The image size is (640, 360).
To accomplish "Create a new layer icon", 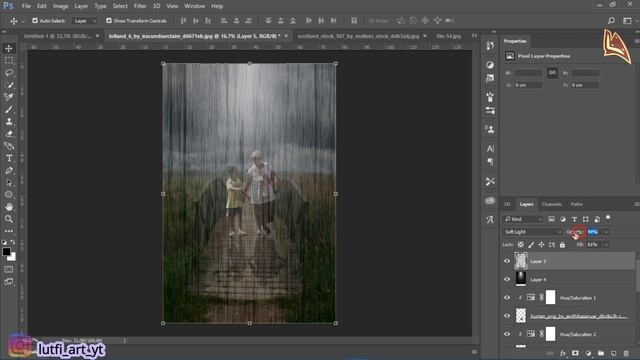I will pyautogui.click(x=613, y=353).
